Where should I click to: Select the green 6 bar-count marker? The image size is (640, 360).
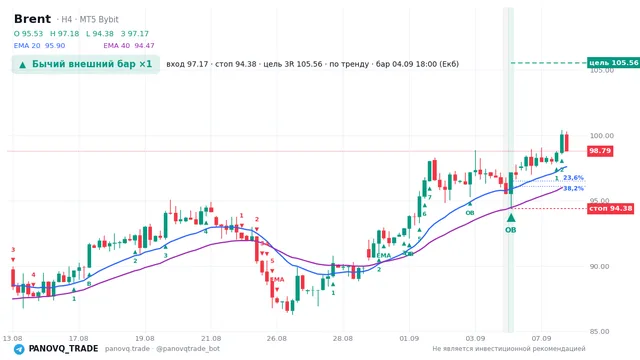(x=424, y=214)
